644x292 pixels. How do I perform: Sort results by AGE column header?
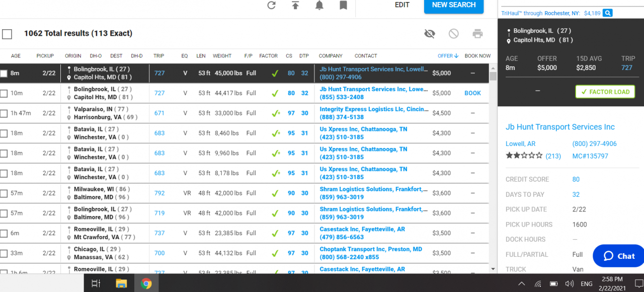pos(16,56)
